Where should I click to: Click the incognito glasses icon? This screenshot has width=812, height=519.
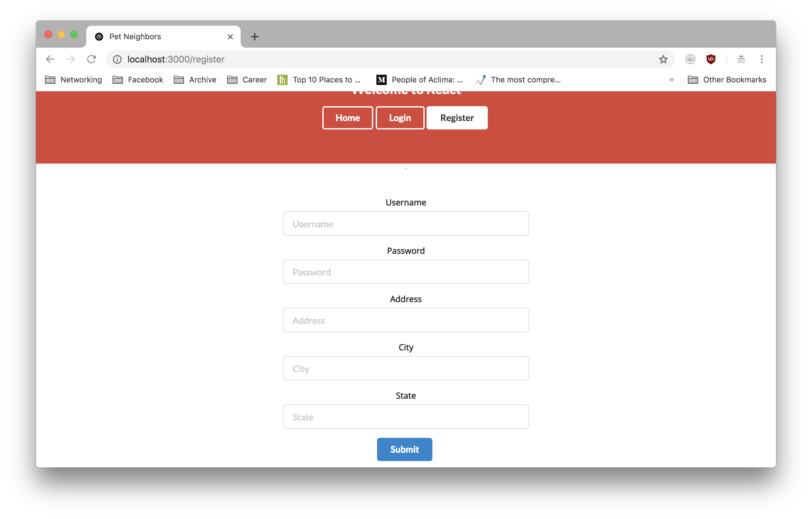[741, 59]
